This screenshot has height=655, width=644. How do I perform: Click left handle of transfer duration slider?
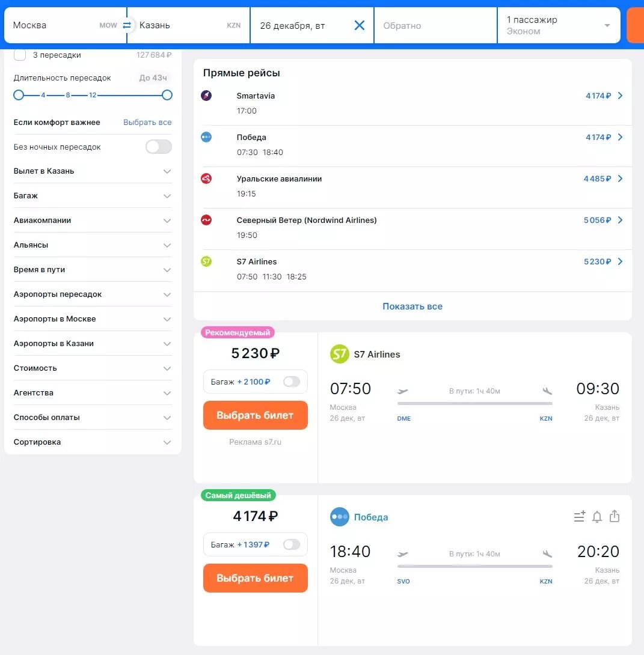(19, 95)
